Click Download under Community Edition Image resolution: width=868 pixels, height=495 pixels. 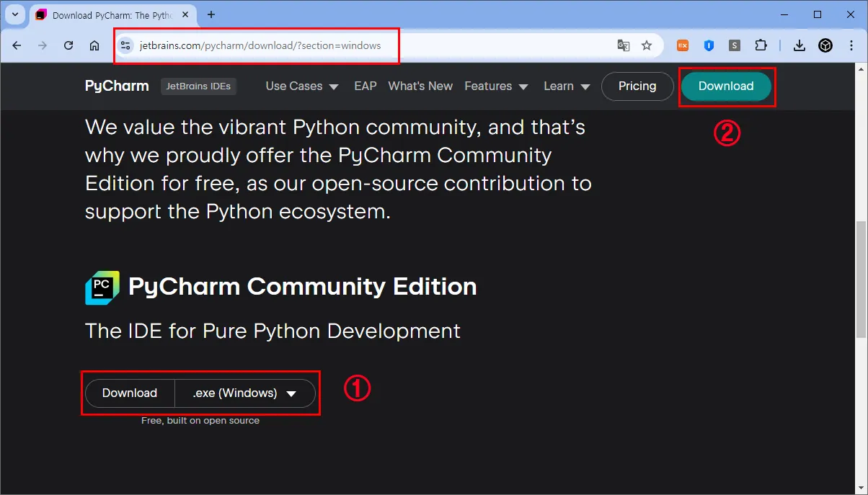[x=130, y=393]
